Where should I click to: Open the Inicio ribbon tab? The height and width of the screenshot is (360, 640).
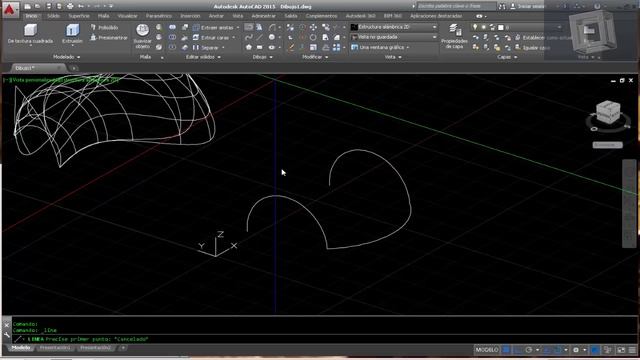click(x=31, y=16)
